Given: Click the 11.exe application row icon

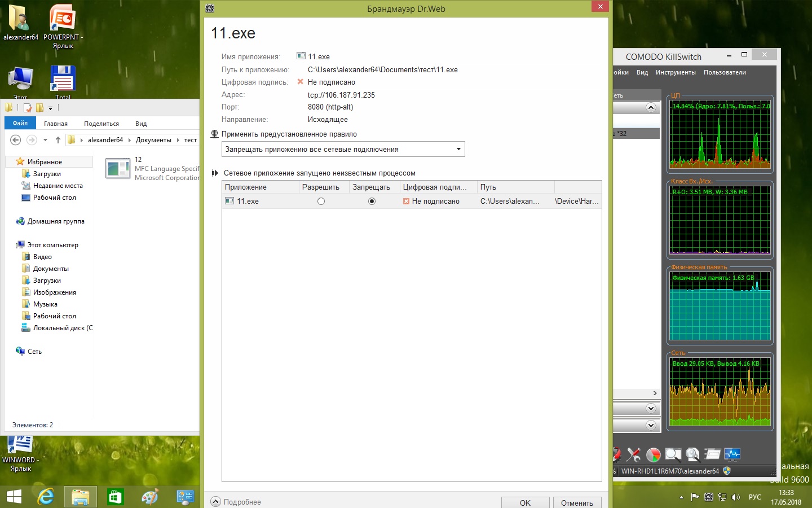Looking at the screenshot, I should tap(229, 201).
